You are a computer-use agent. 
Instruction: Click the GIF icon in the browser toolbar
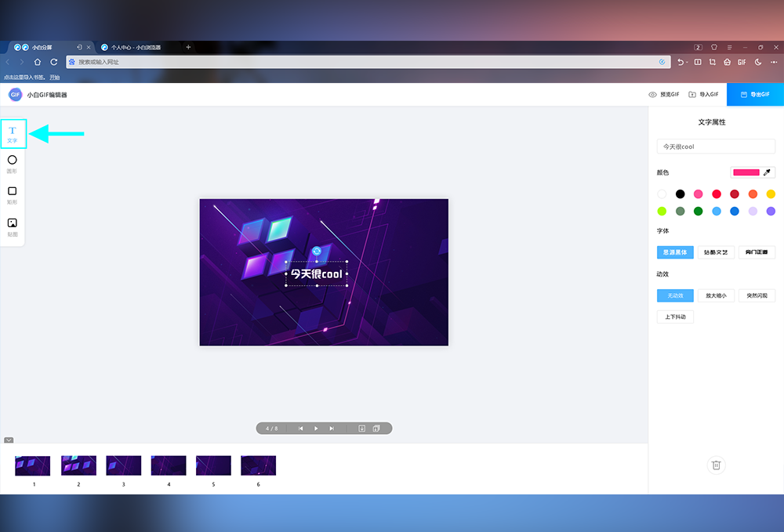coord(742,62)
